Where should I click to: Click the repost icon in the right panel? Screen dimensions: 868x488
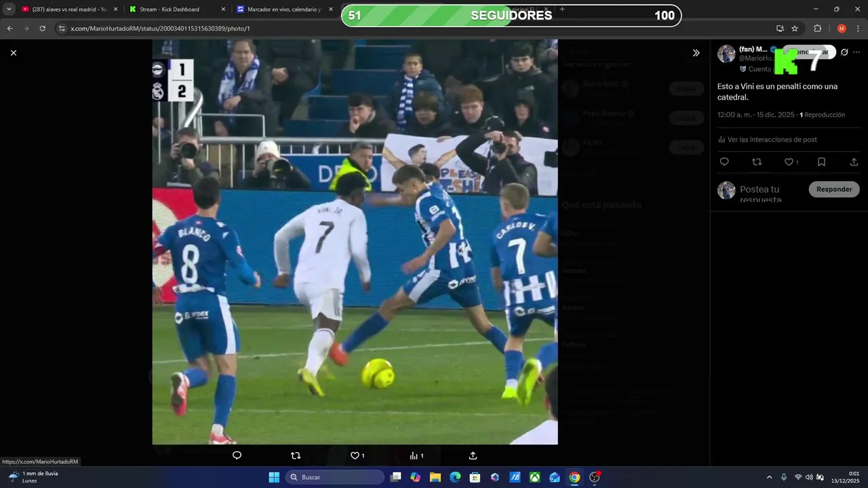click(x=757, y=162)
